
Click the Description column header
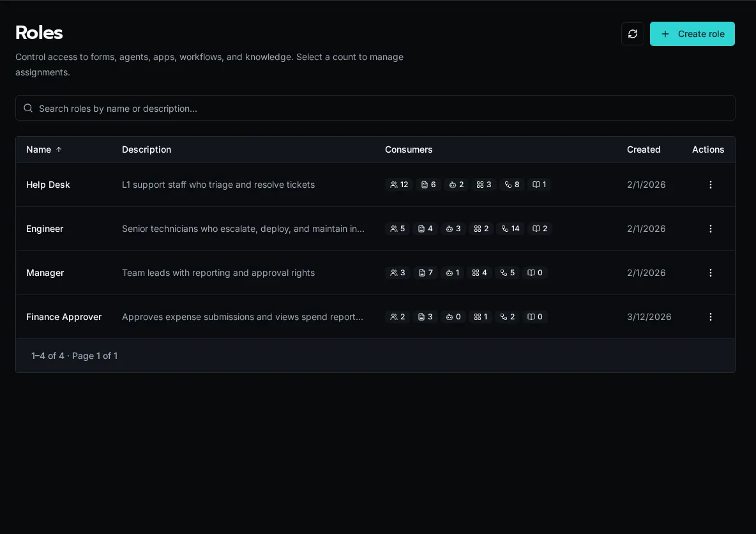(147, 149)
